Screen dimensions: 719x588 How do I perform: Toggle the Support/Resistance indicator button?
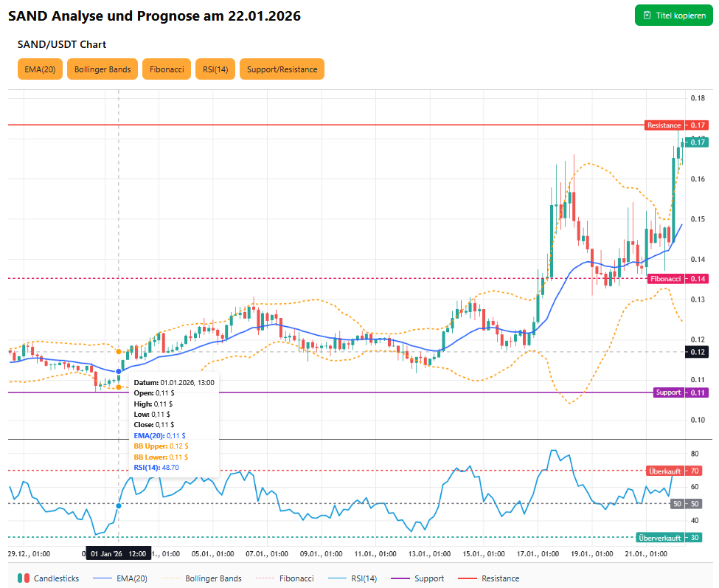282,69
